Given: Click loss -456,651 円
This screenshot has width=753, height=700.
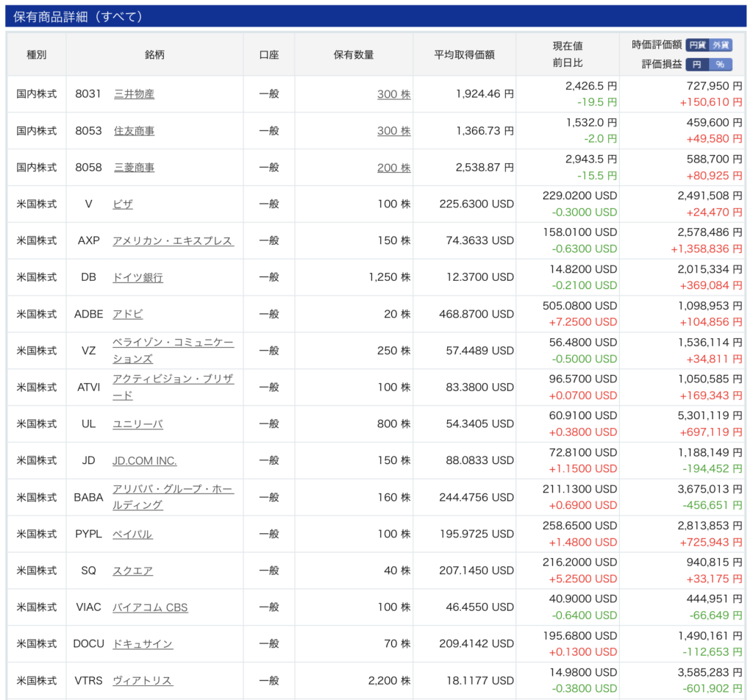Looking at the screenshot, I should click(x=712, y=505).
